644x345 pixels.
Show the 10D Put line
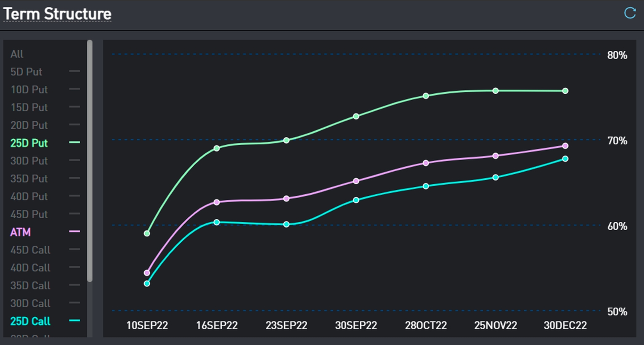click(29, 90)
